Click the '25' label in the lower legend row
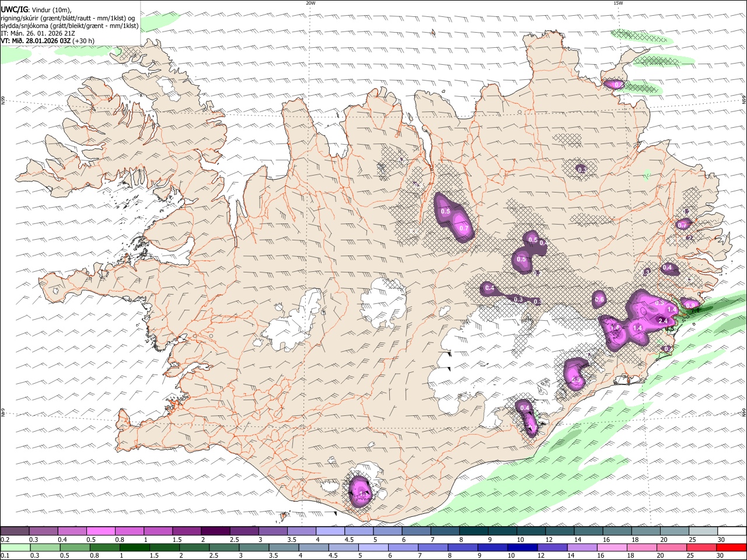 pyautogui.click(x=691, y=556)
